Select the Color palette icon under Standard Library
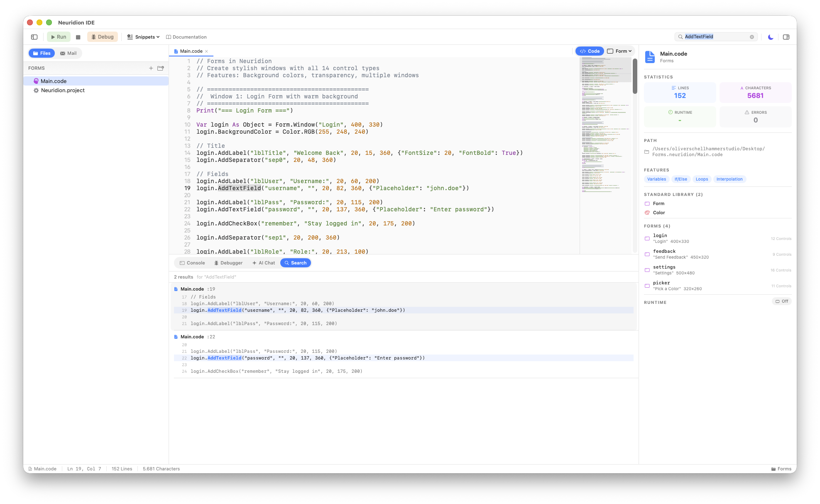The height and width of the screenshot is (504, 820). (647, 212)
